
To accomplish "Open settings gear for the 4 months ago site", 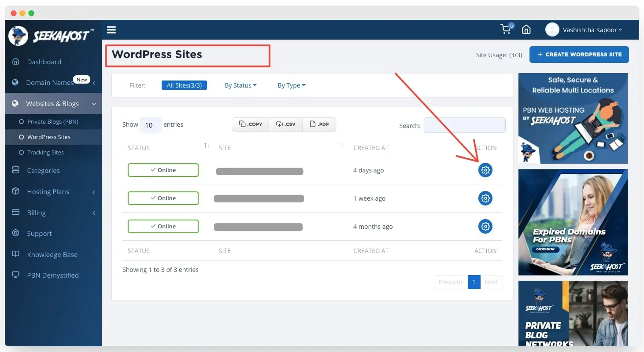I will point(485,227).
